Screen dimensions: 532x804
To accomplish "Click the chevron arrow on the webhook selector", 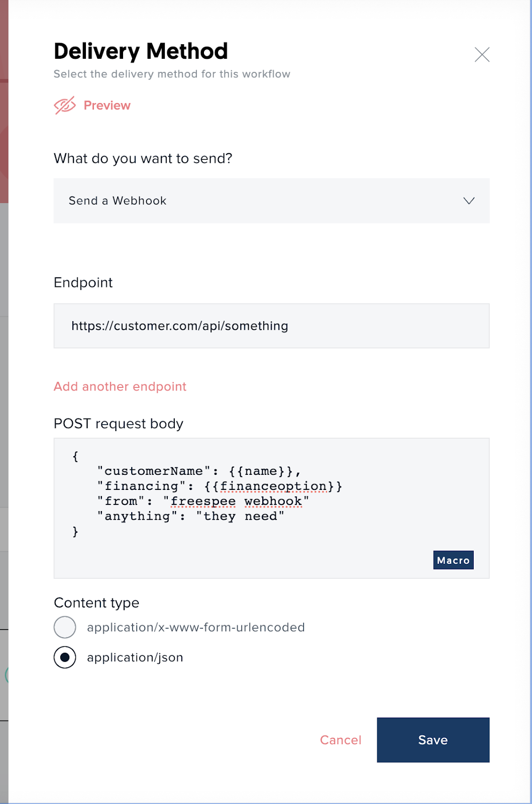I will 469,200.
